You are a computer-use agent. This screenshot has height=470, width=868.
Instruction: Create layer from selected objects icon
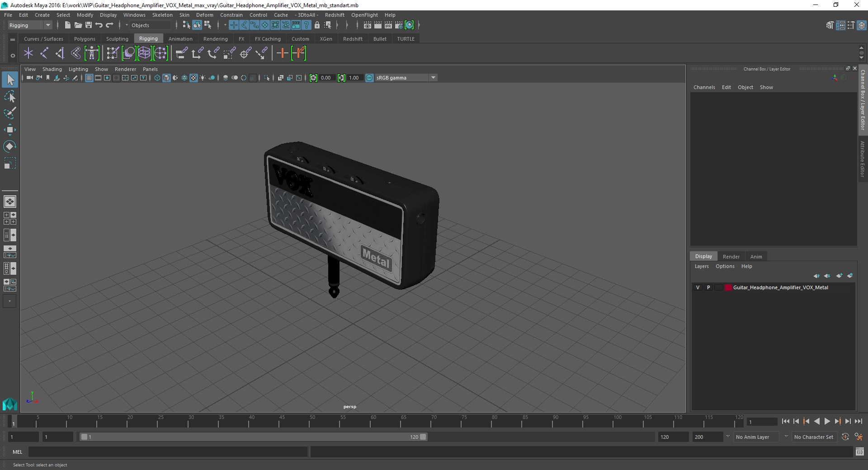850,276
